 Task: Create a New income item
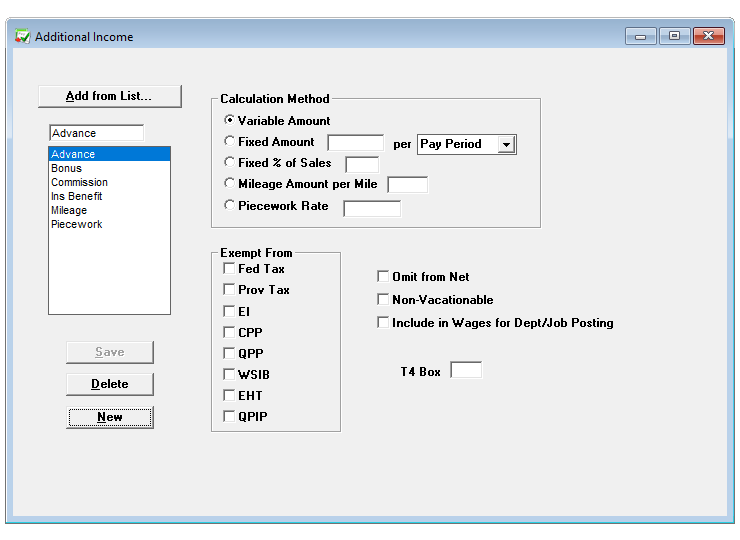[110, 417]
